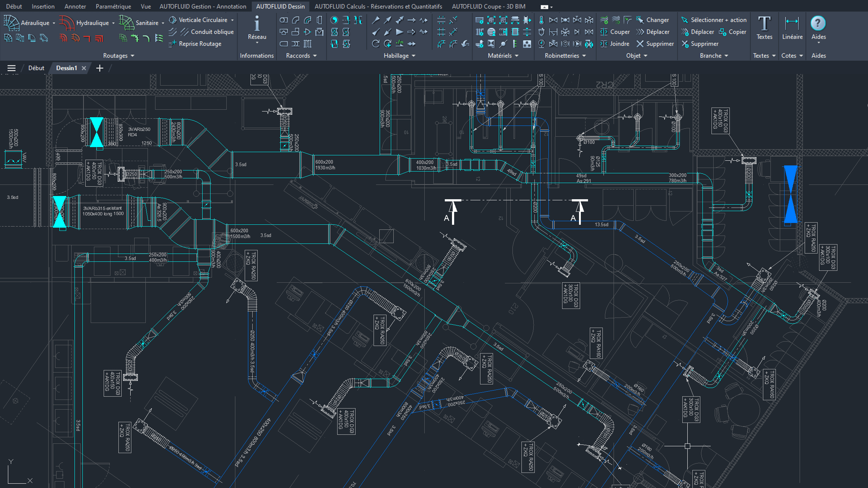This screenshot has width=868, height=488.
Task: Select the Textes tool icon
Action: point(764,24)
